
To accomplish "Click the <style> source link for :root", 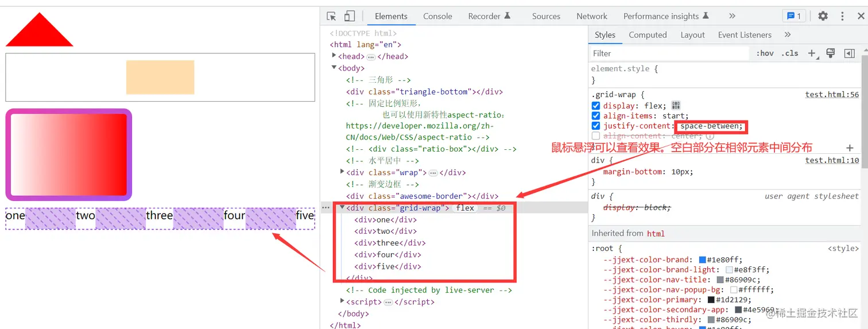I will coord(843,249).
